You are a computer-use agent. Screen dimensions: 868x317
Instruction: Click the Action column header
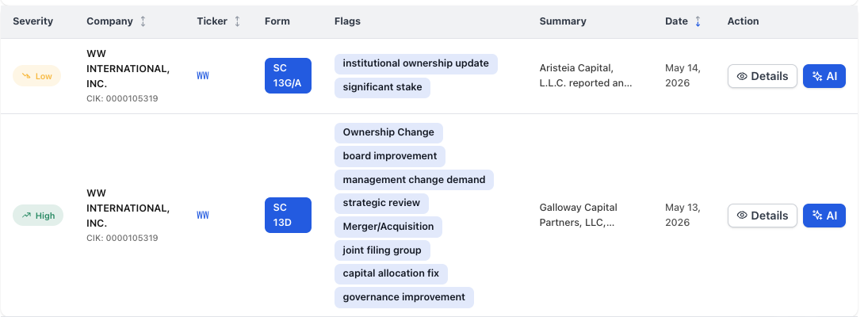click(x=743, y=21)
